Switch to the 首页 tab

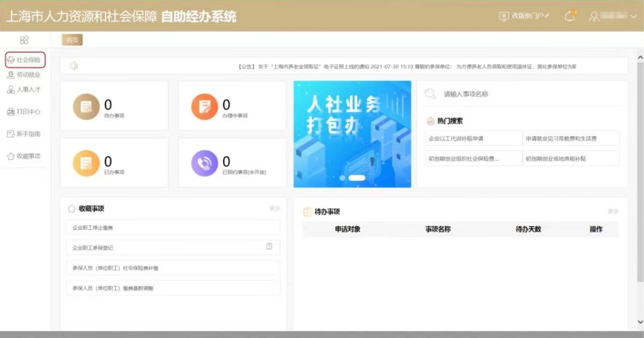pyautogui.click(x=72, y=40)
